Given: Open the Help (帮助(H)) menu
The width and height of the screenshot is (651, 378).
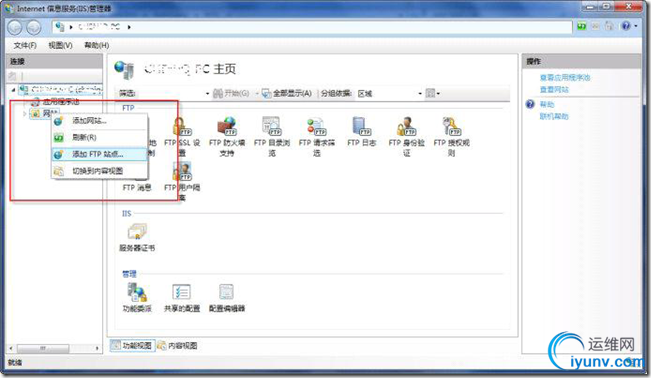Looking at the screenshot, I should click(x=96, y=45).
